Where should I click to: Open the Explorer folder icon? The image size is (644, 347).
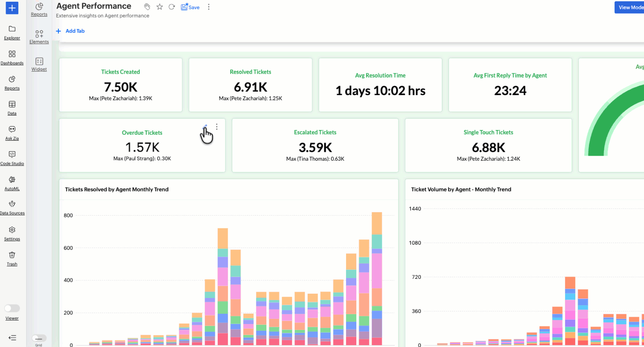[x=12, y=29]
